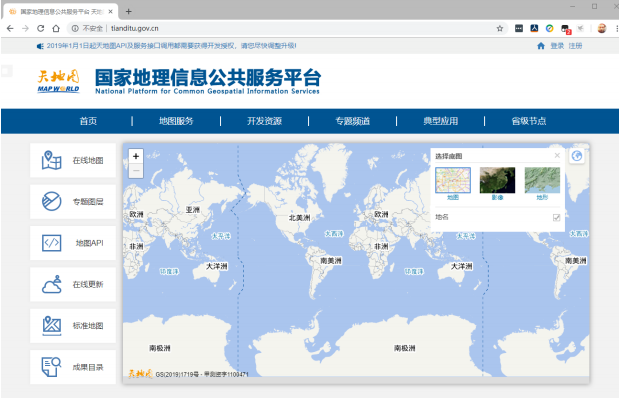Bookmark this page with the star icon
The width and height of the screenshot is (620, 398).
(500, 28)
